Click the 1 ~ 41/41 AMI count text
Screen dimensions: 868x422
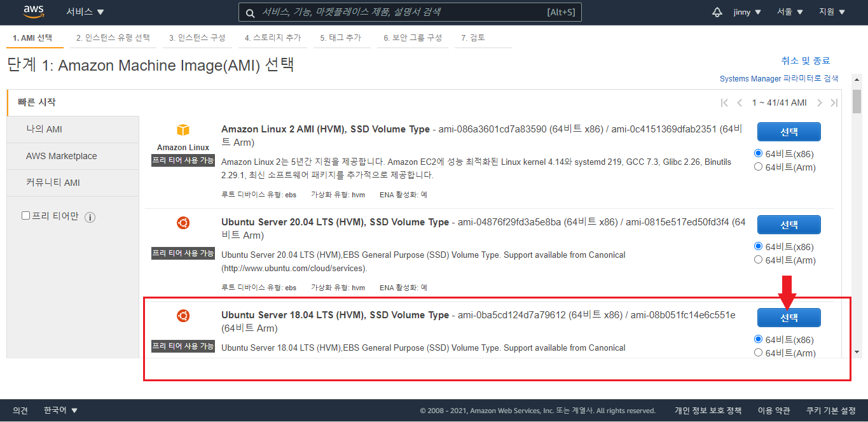(x=779, y=102)
